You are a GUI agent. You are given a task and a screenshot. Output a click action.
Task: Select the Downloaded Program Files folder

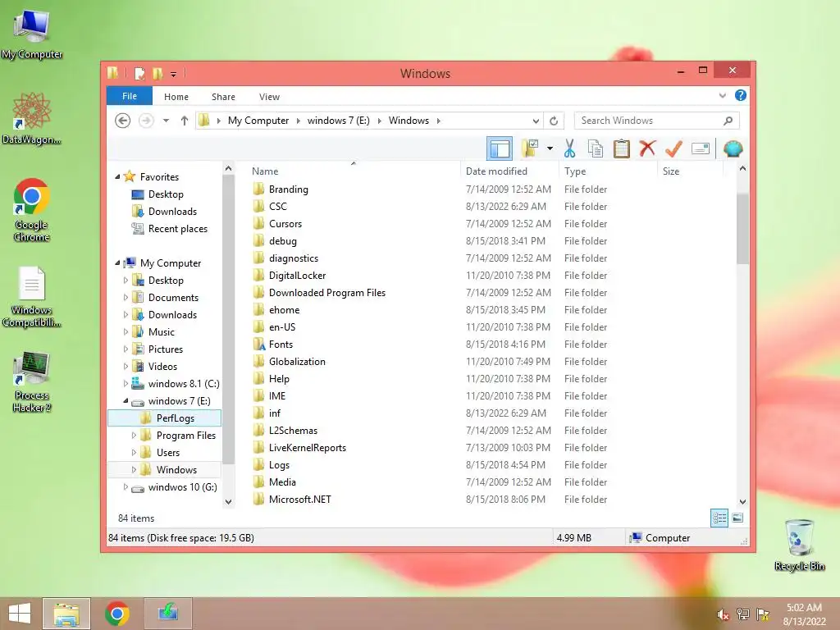(x=326, y=293)
